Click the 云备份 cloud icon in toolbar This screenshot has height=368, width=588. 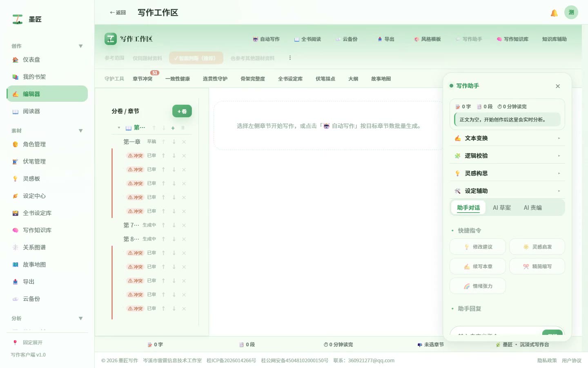[x=338, y=39]
